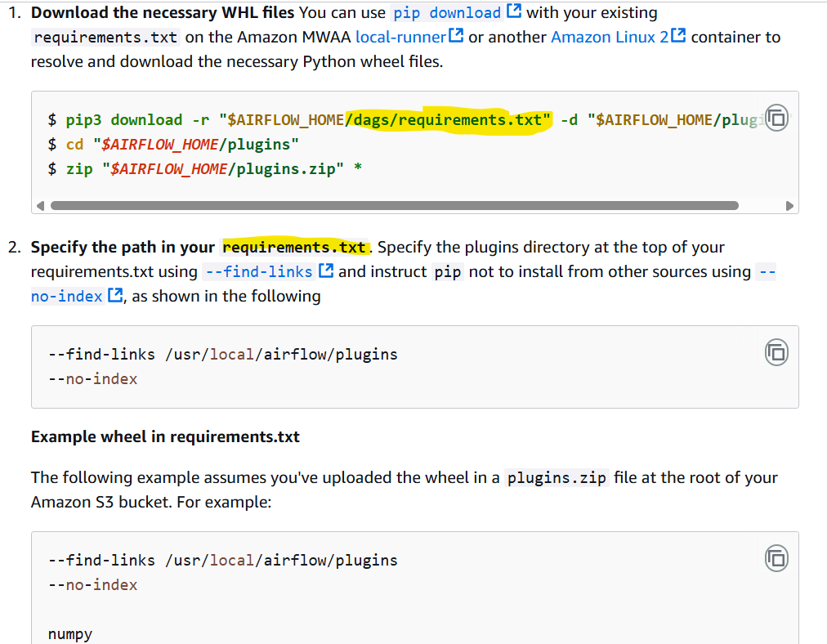Click the zip plugins.zip command line
The width and height of the screenshot is (827, 644).
(204, 169)
